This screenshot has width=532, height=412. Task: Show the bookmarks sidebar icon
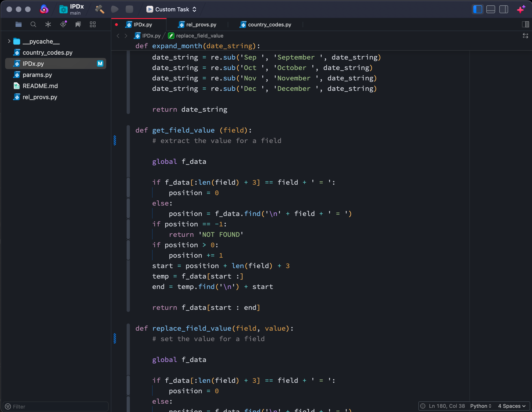78,24
